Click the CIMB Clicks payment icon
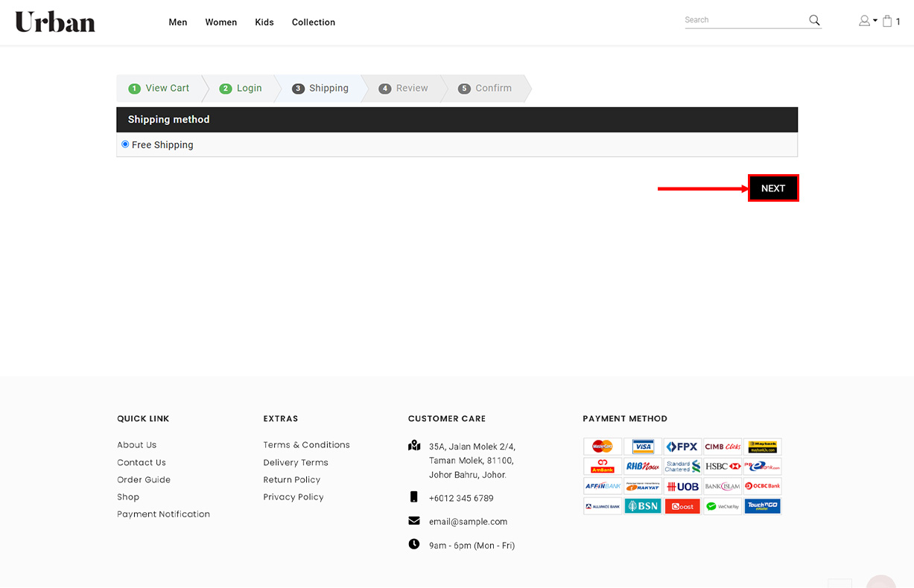Image resolution: width=914 pixels, height=588 pixels. [x=723, y=447]
